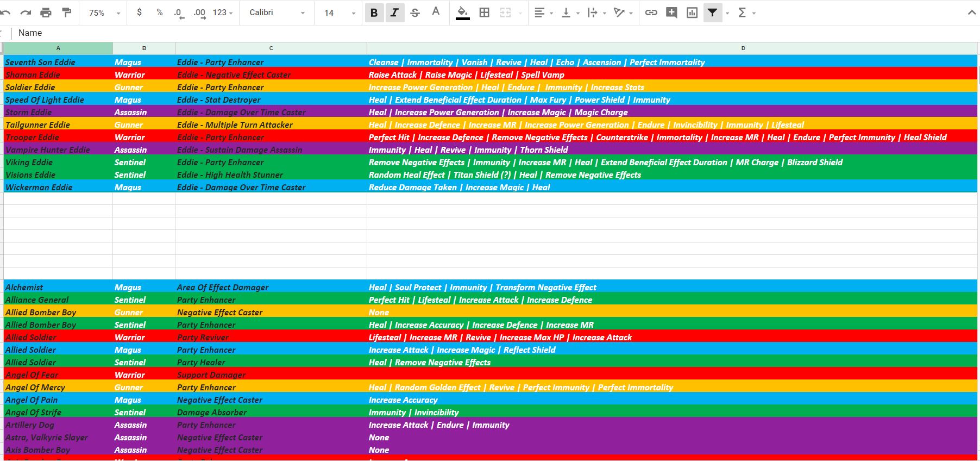Select column D header
This screenshot has height=461, width=980.
click(743, 48)
